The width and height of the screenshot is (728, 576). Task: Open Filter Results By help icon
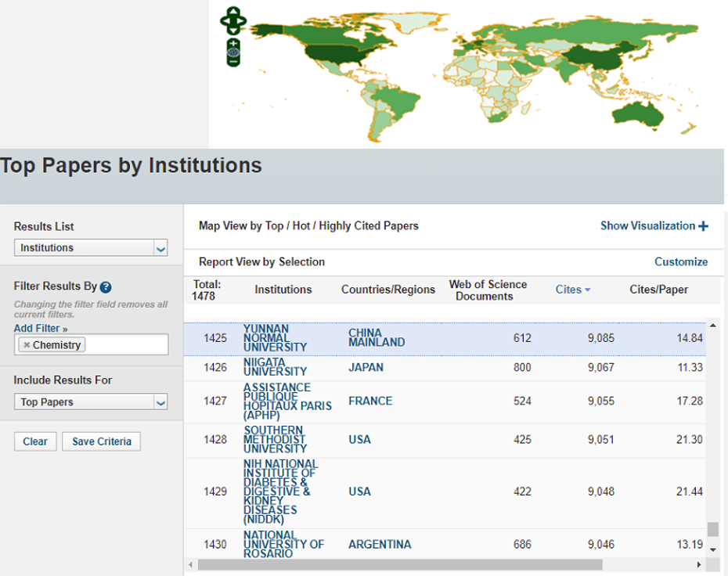(106, 287)
